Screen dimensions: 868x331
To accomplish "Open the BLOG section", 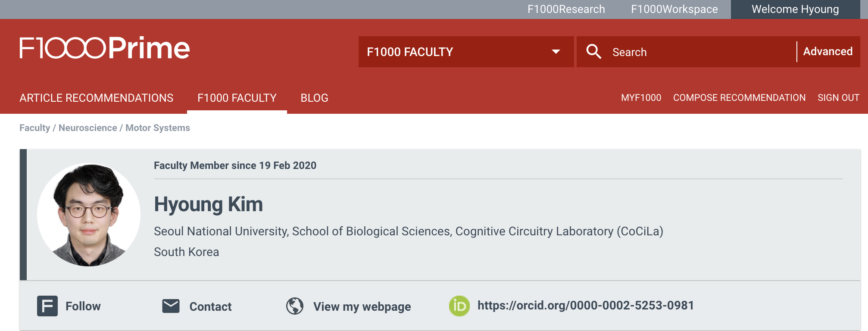I will [314, 98].
